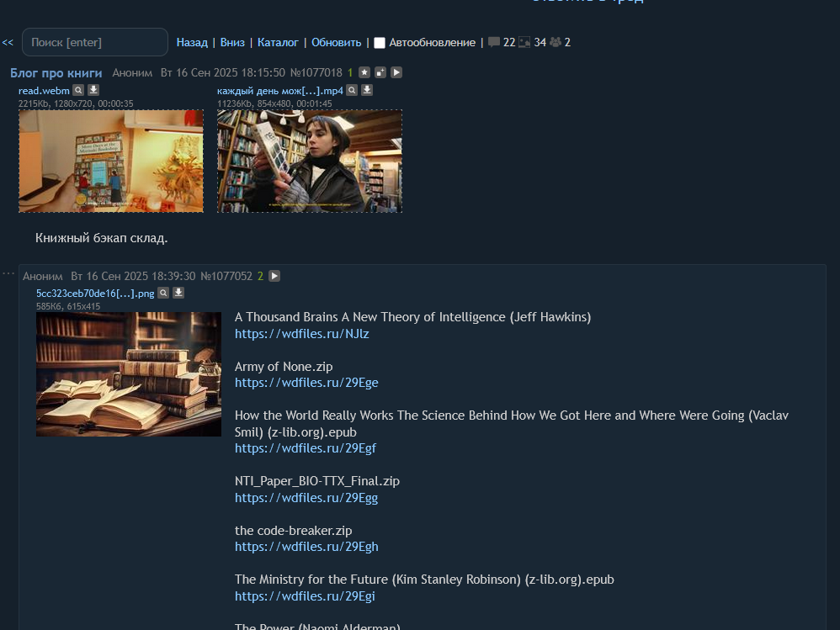Click play arrow icon on post №1077018
Viewport: 840px width, 630px height.
tap(396, 73)
